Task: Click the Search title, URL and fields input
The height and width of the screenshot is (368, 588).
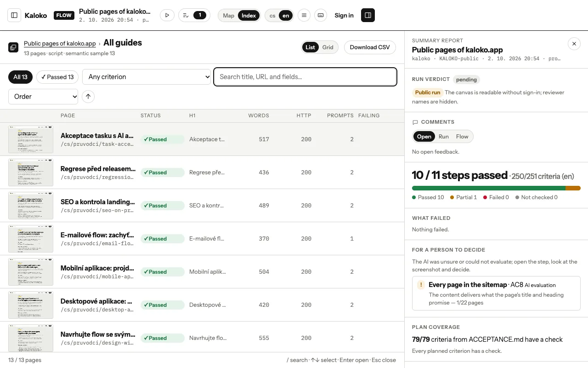Action: [x=305, y=77]
